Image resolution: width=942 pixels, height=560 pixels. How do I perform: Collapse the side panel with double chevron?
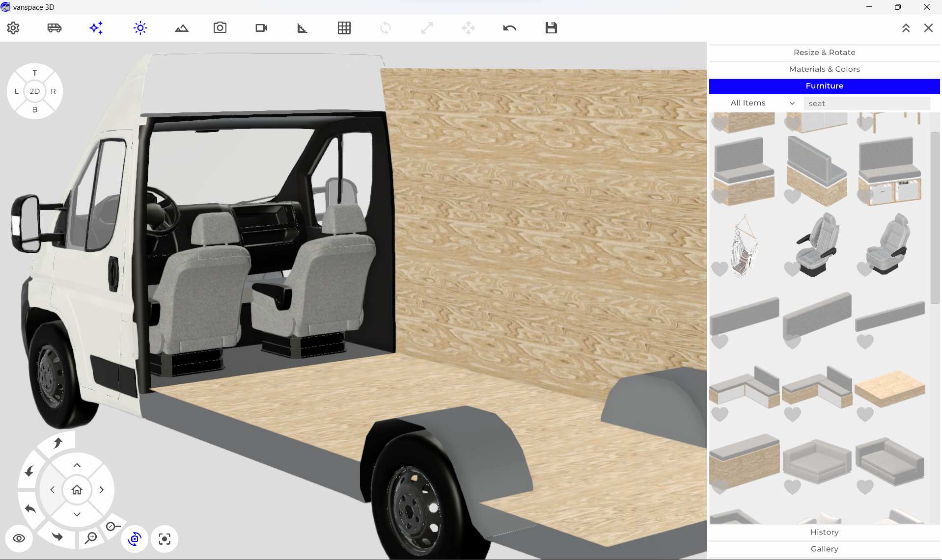(x=906, y=28)
